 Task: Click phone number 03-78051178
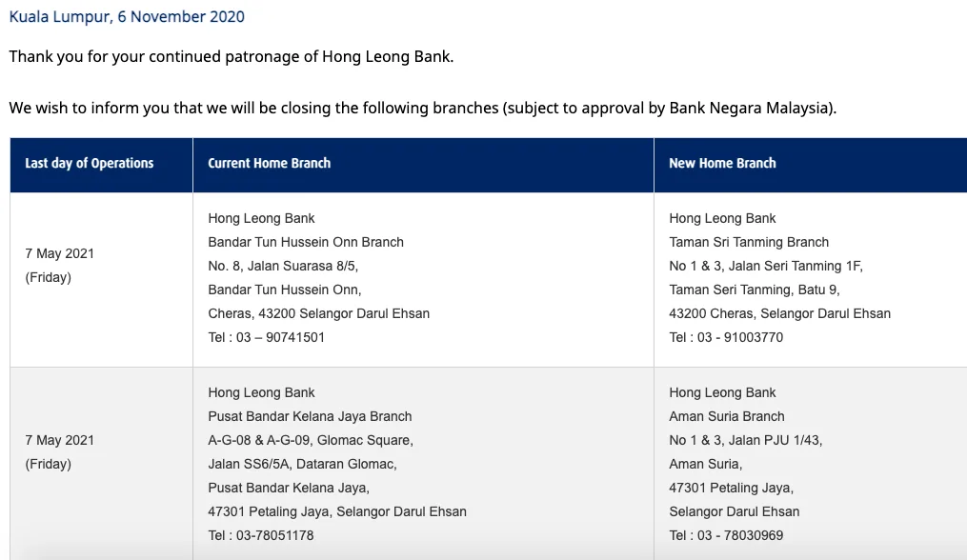(261, 535)
